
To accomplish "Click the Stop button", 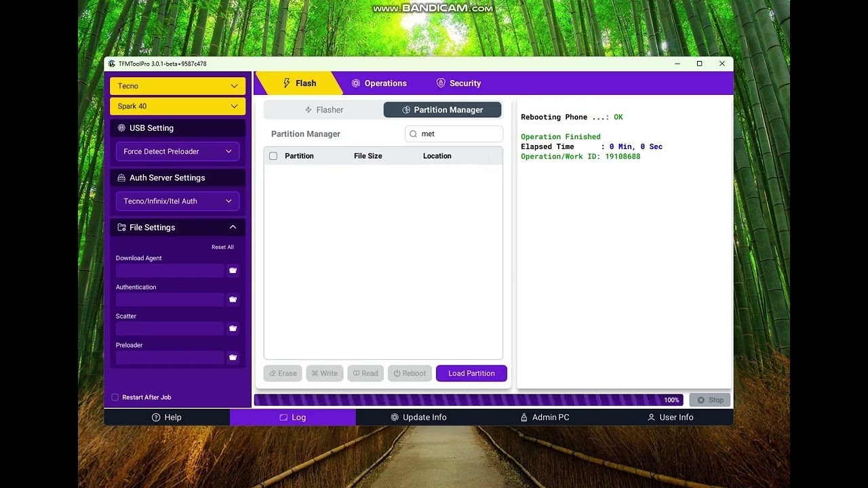I will [710, 400].
